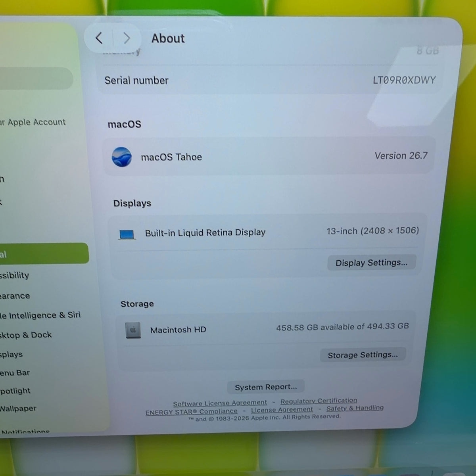476x476 pixels.
Task: Open the Safety & Handling link
Action: 355,408
